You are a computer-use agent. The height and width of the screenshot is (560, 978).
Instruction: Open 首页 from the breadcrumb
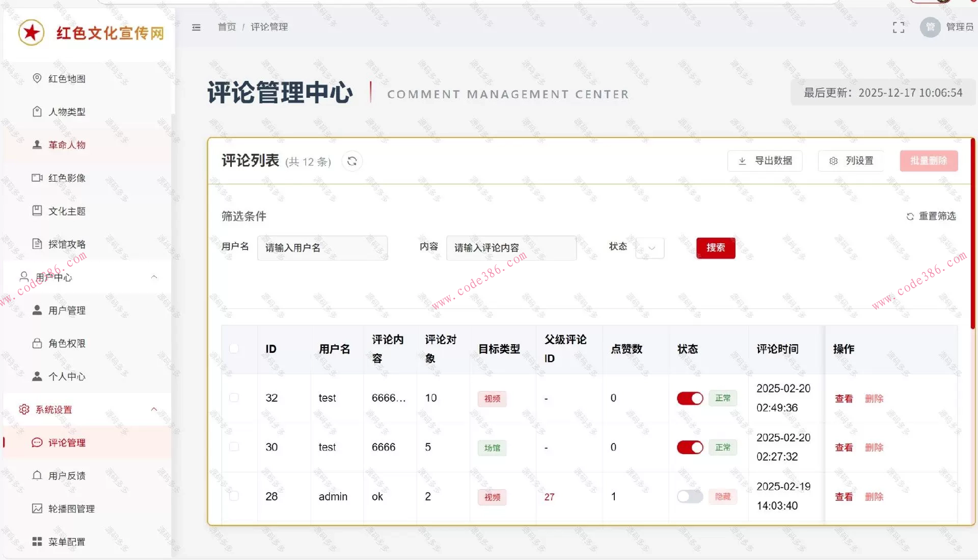click(x=227, y=27)
